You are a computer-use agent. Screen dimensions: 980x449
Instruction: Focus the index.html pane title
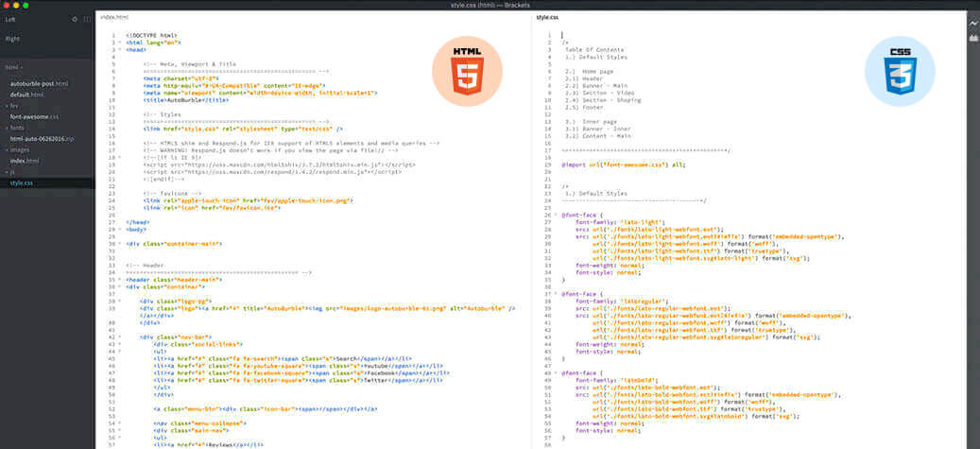114,18
